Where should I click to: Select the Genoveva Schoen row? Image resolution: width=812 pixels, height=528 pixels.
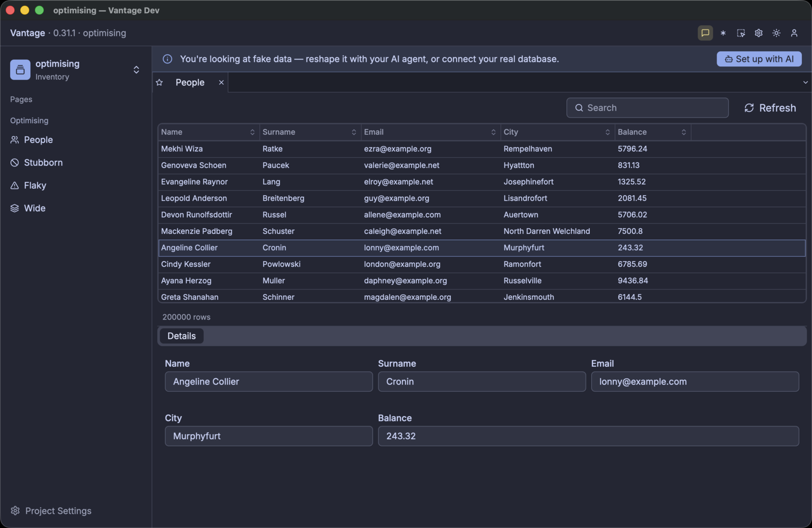click(482, 165)
